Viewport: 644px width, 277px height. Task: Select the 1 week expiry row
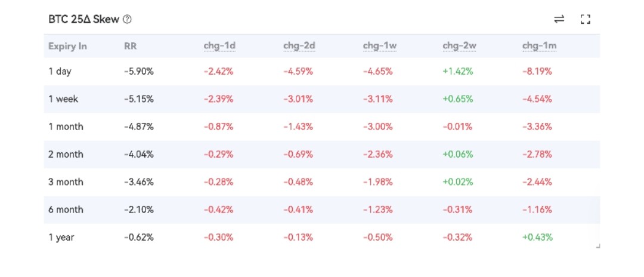tap(63, 99)
